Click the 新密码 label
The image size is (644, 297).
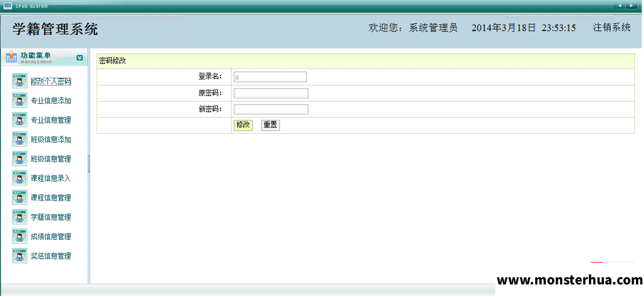click(x=210, y=109)
